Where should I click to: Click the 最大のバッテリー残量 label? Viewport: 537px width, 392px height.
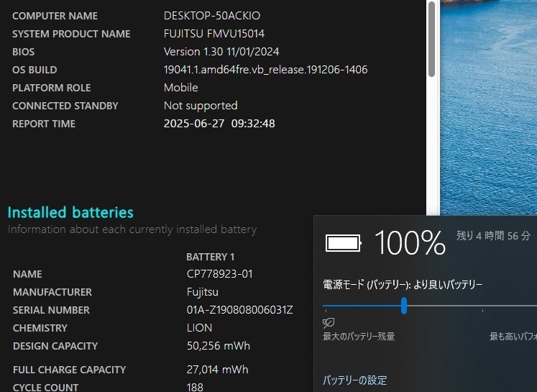359,337
